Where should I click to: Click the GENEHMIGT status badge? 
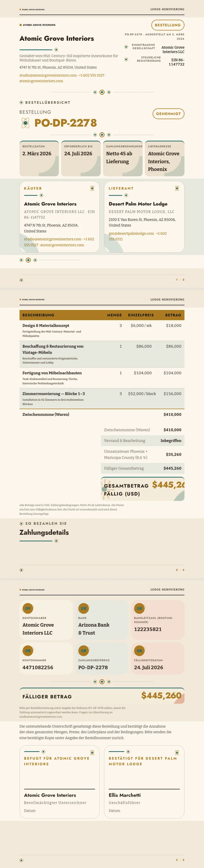coord(169,114)
